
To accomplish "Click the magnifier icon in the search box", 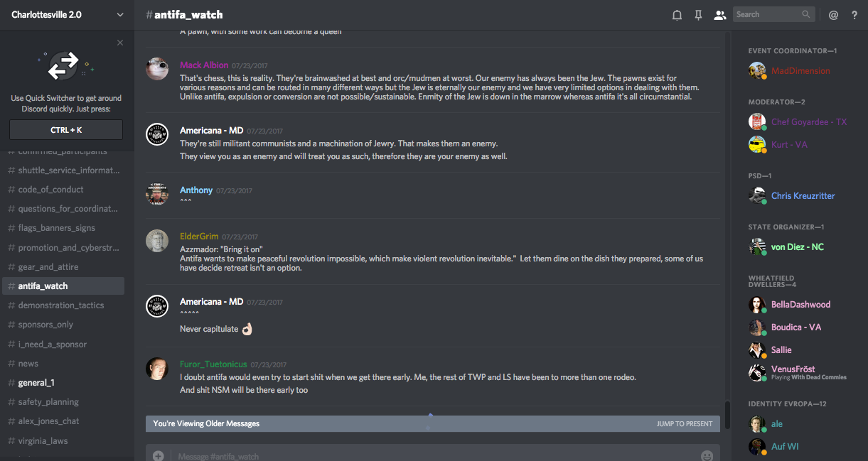I will (x=805, y=14).
